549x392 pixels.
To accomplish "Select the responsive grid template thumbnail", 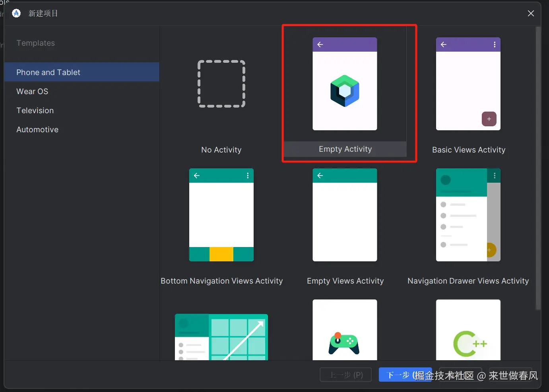I will tap(221, 337).
